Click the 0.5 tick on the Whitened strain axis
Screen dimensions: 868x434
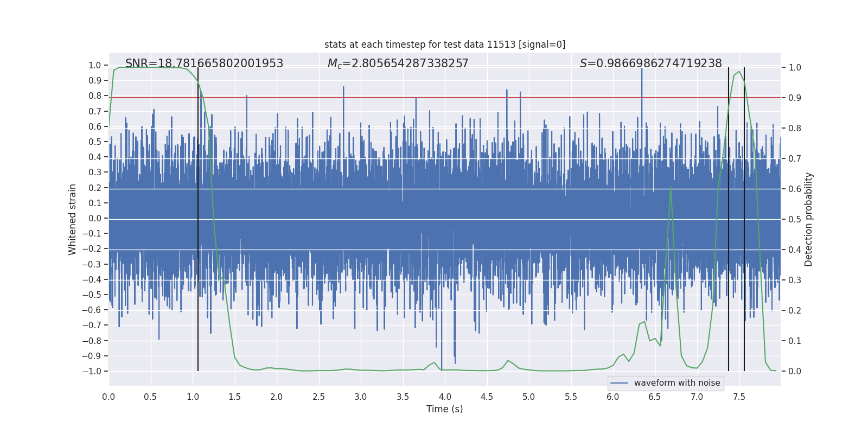click(x=95, y=142)
